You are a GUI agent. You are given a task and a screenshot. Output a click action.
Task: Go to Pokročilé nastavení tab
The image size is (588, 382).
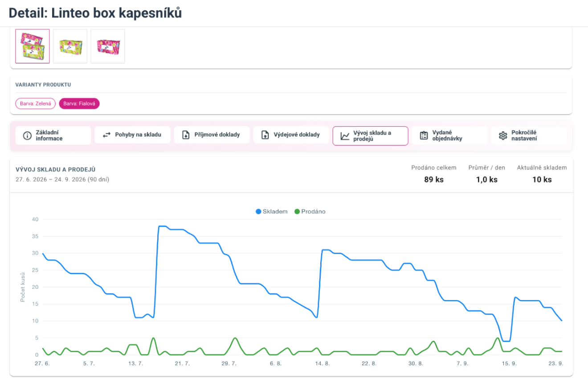tap(529, 136)
